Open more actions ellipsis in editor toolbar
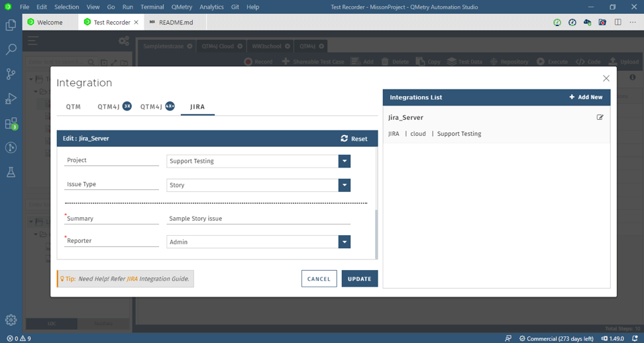 [x=633, y=22]
